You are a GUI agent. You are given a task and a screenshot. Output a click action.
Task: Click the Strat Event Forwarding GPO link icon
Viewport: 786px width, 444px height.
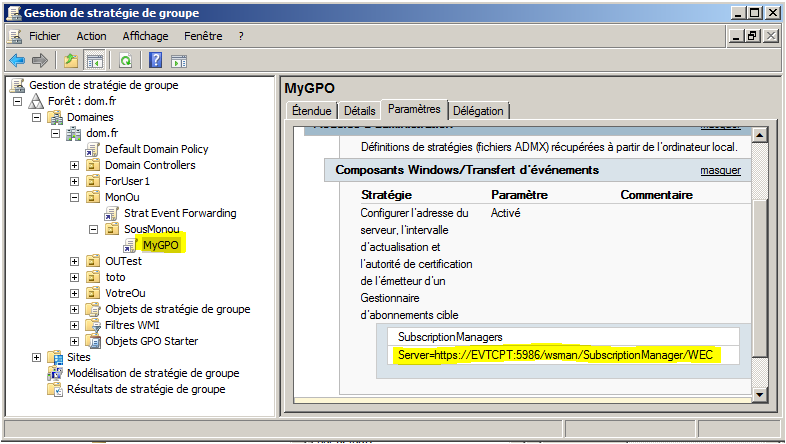111,213
